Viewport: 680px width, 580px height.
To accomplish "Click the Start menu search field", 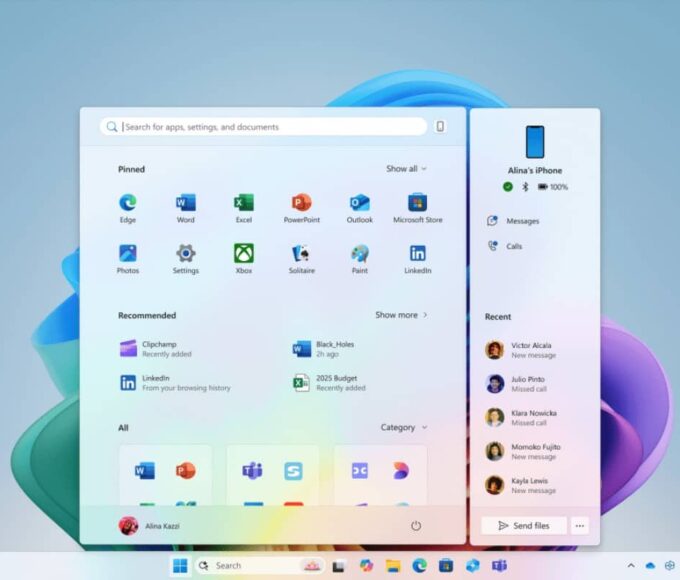I will (x=263, y=127).
